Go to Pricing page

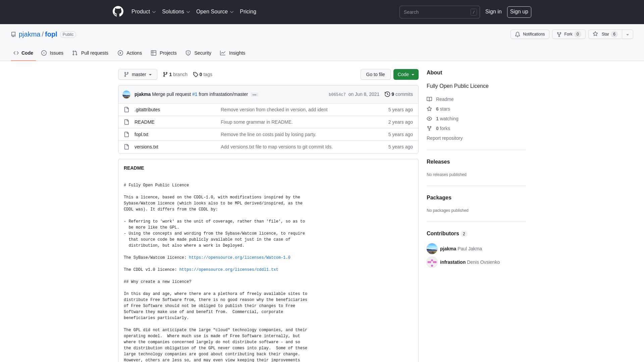pos(248,12)
